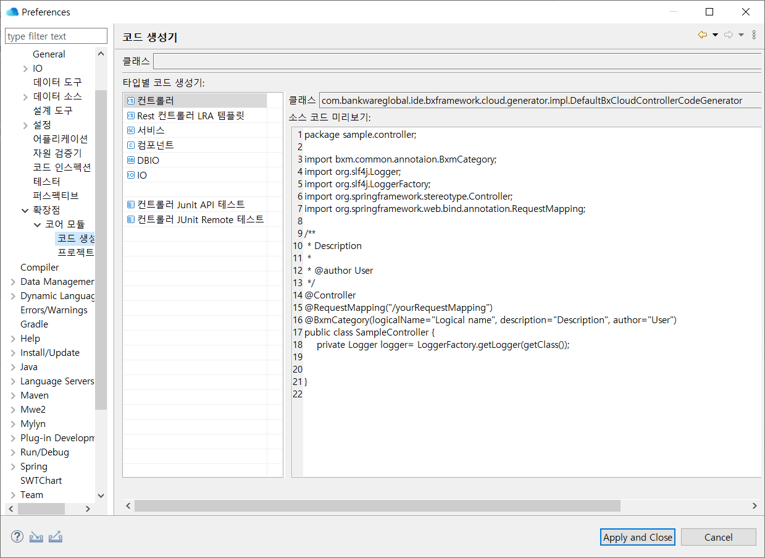Expand the Java tree node

click(x=13, y=367)
